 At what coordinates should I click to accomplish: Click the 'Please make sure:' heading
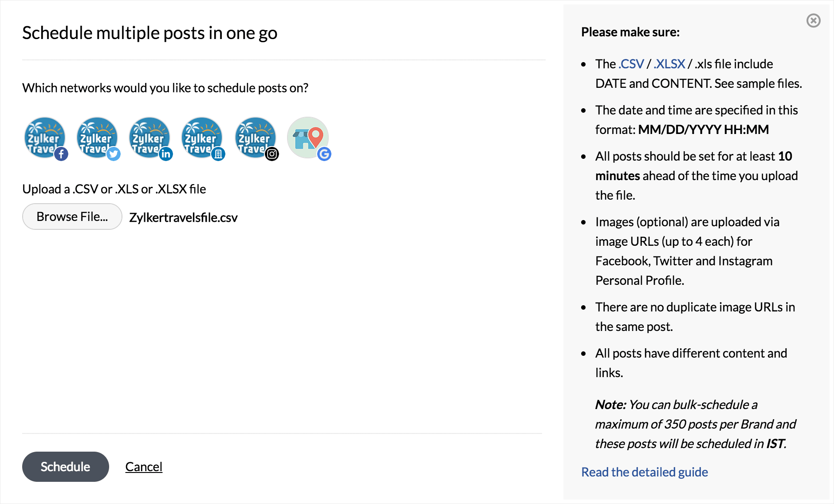630,32
